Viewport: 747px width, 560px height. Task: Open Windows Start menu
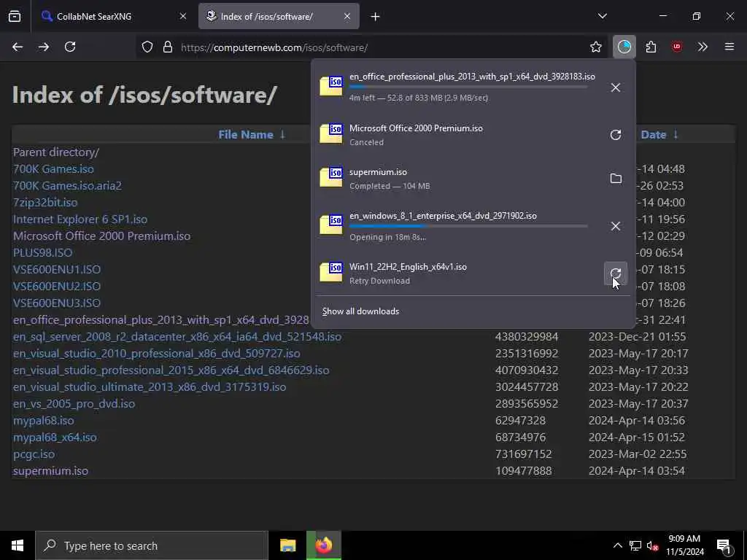point(18,545)
